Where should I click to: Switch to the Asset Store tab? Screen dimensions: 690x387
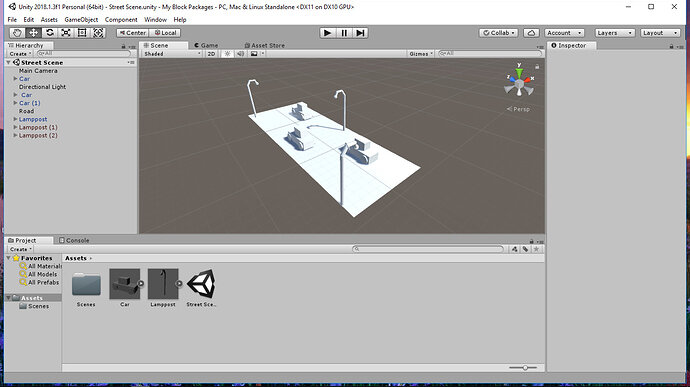click(264, 45)
